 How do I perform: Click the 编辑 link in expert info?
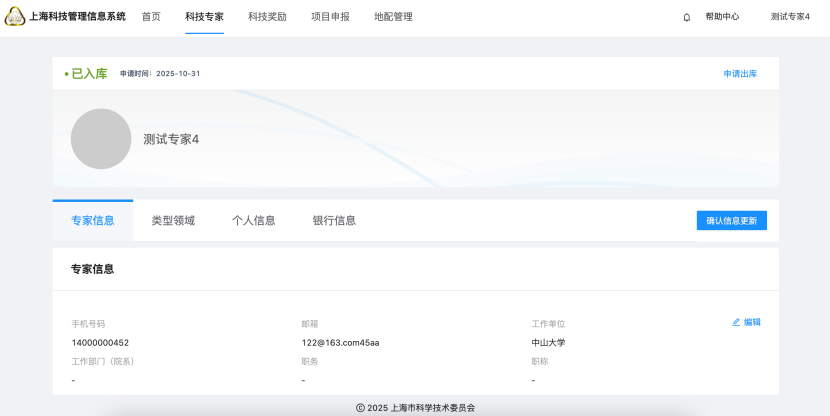point(752,322)
